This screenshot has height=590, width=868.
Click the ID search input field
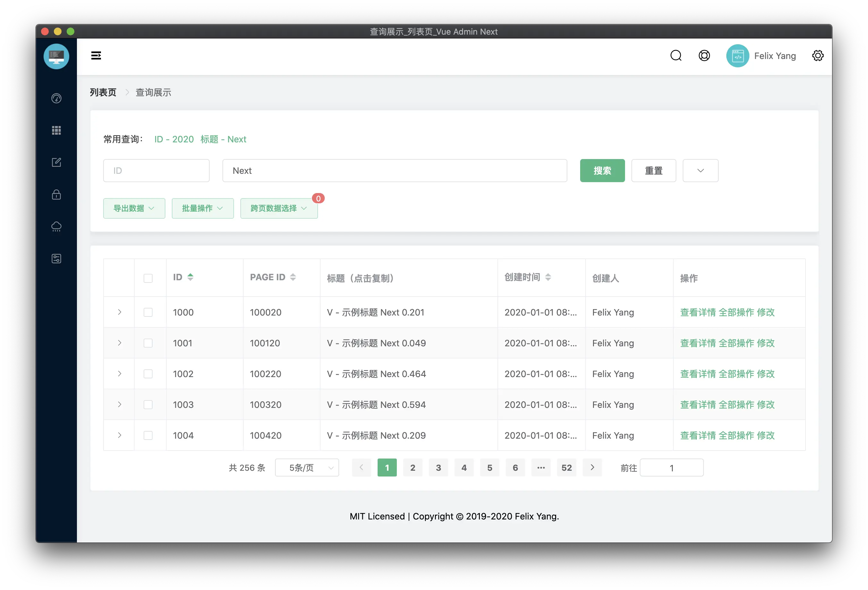point(156,171)
